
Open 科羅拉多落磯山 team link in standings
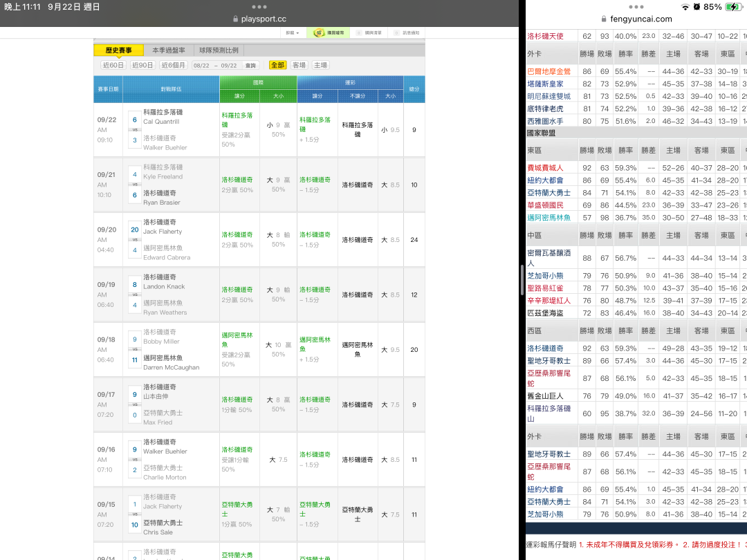pos(548,413)
